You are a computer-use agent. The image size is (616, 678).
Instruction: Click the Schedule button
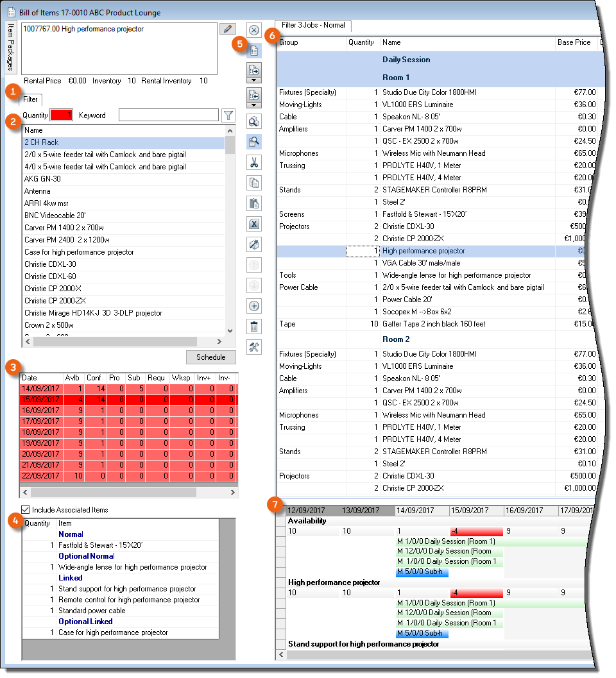pyautogui.click(x=210, y=357)
